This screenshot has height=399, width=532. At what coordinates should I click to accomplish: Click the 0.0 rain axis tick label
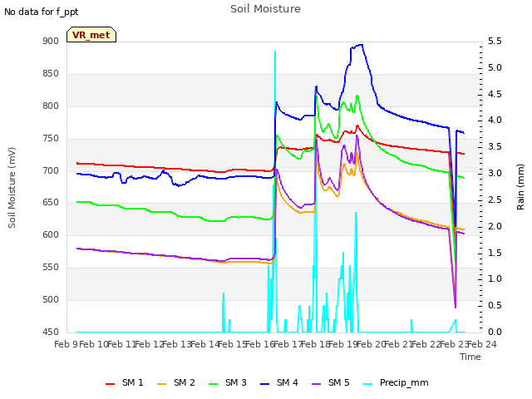[495, 332]
